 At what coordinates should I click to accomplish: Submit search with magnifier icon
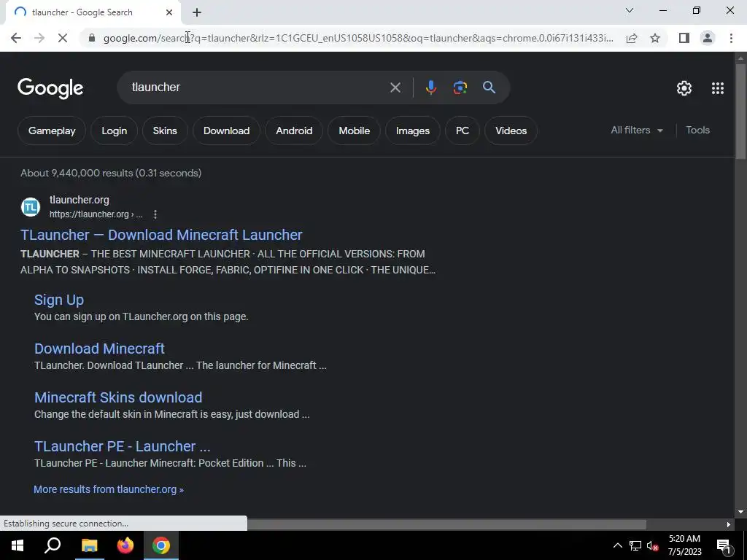pos(489,87)
